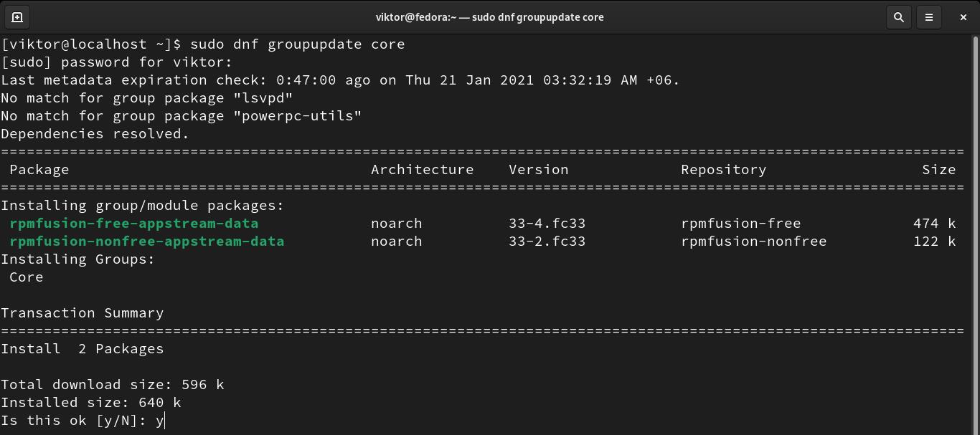This screenshot has height=435, width=980.
Task: Click the rpmfusion-nonfree-appstream-data package name
Action: click(x=146, y=242)
